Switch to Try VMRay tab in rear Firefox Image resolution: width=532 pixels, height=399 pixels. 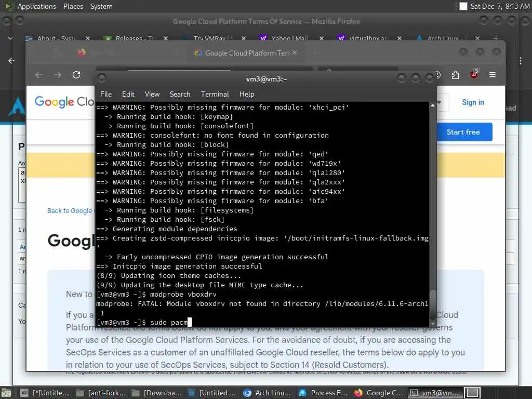click(x=213, y=38)
